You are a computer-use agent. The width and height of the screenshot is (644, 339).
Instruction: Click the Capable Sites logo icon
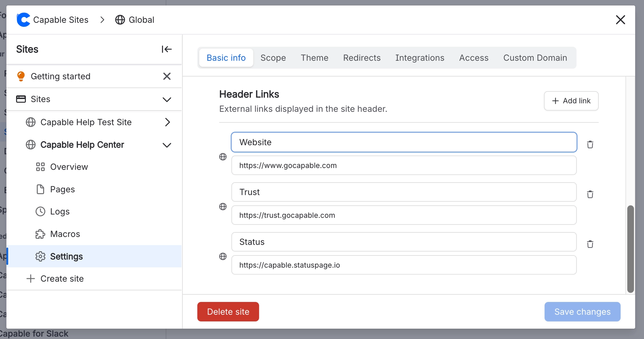[23, 20]
